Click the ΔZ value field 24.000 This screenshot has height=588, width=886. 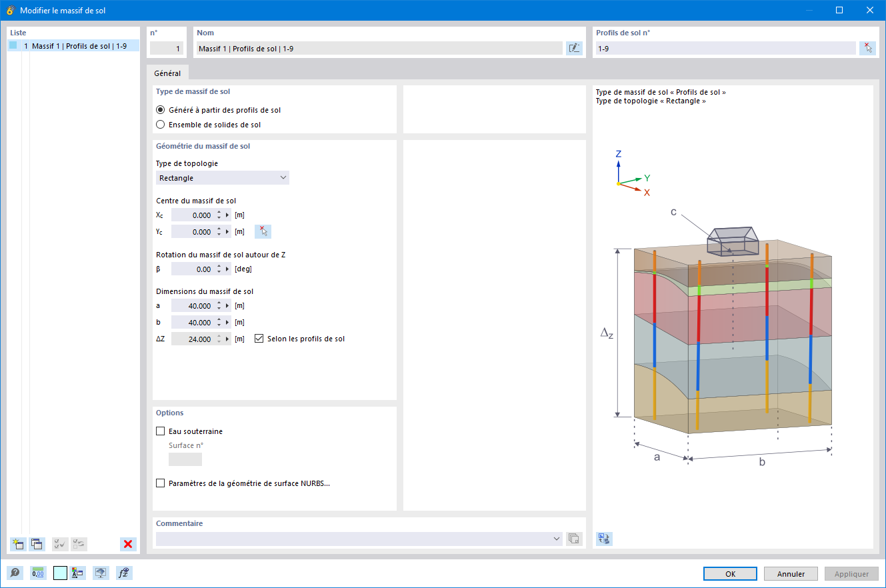[x=193, y=339]
